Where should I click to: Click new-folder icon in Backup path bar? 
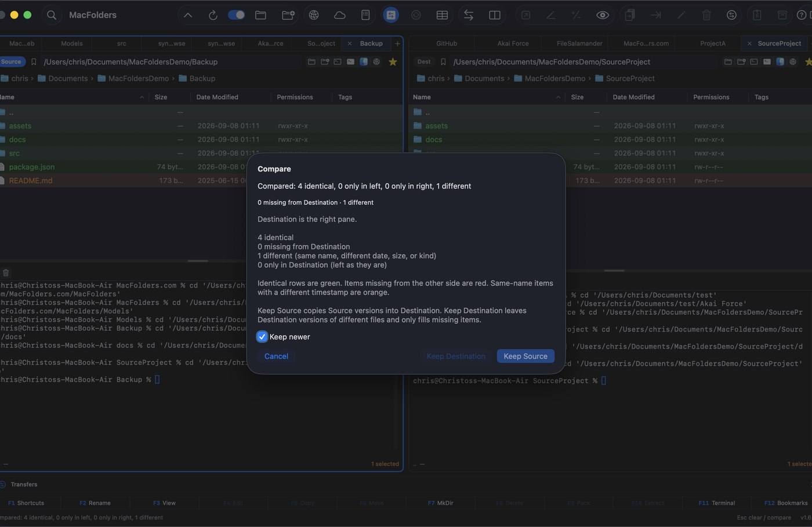tap(325, 61)
